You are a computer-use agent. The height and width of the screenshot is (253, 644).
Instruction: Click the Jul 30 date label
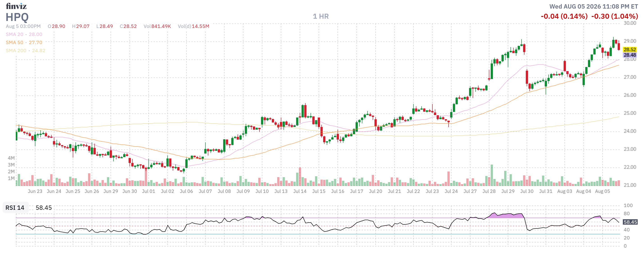527,191
